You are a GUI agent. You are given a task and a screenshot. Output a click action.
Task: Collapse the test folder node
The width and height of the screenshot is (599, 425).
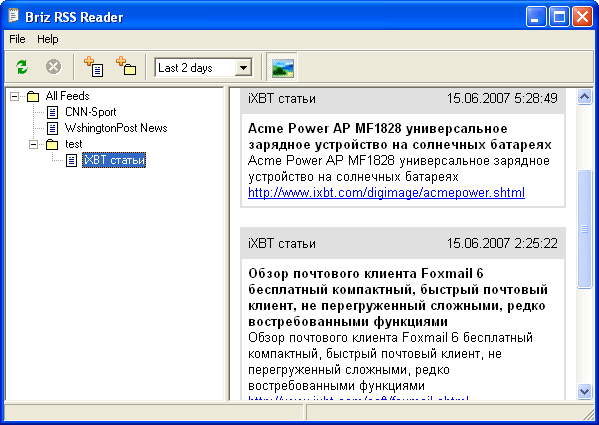tap(34, 144)
